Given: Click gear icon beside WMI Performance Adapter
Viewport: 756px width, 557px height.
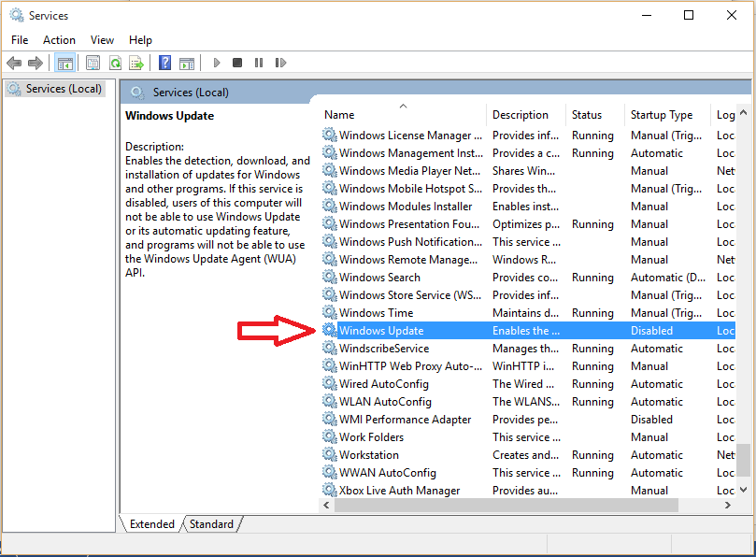Looking at the screenshot, I should tap(329, 419).
